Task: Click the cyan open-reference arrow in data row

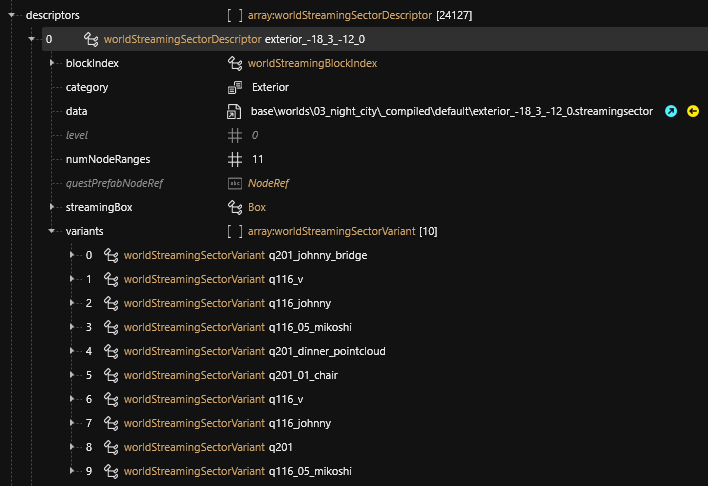Action: coord(671,111)
